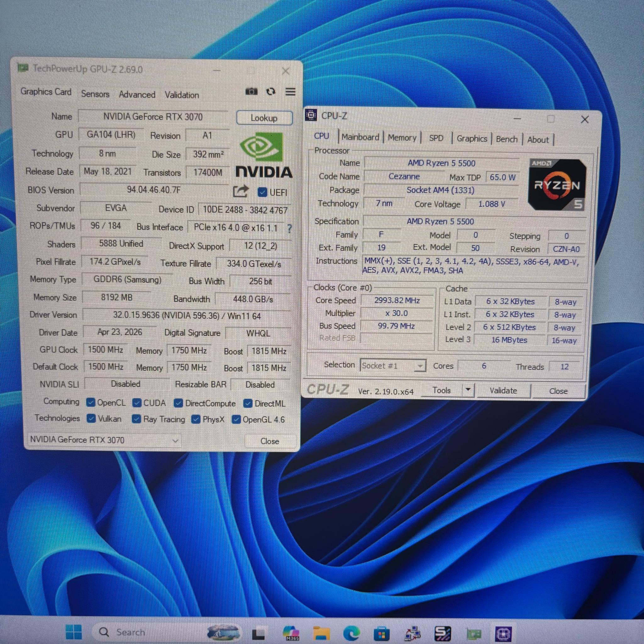Switch to the Validation tab in GPU-Z

(182, 95)
